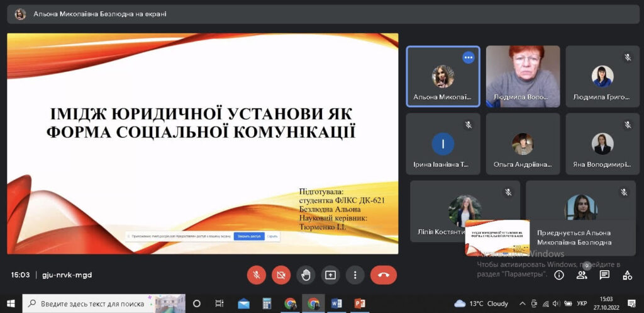The image size is (644, 313).
Task: Open the meeting chat panel
Action: pos(604,275)
